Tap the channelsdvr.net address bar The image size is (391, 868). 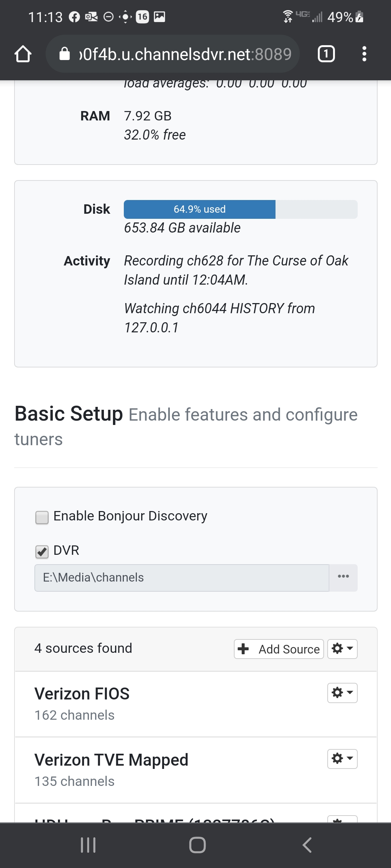point(185,54)
